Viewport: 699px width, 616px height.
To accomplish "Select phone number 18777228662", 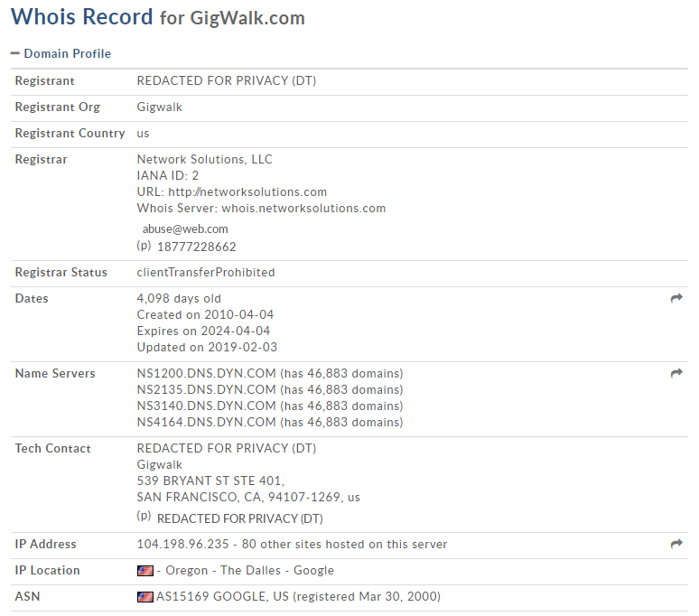I will (x=197, y=247).
